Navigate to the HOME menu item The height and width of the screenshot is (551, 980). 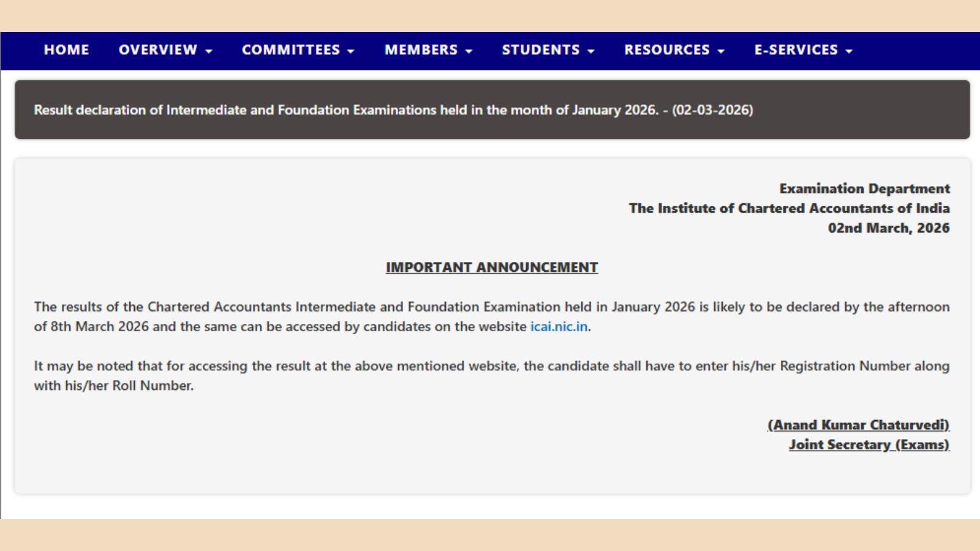pos(66,50)
